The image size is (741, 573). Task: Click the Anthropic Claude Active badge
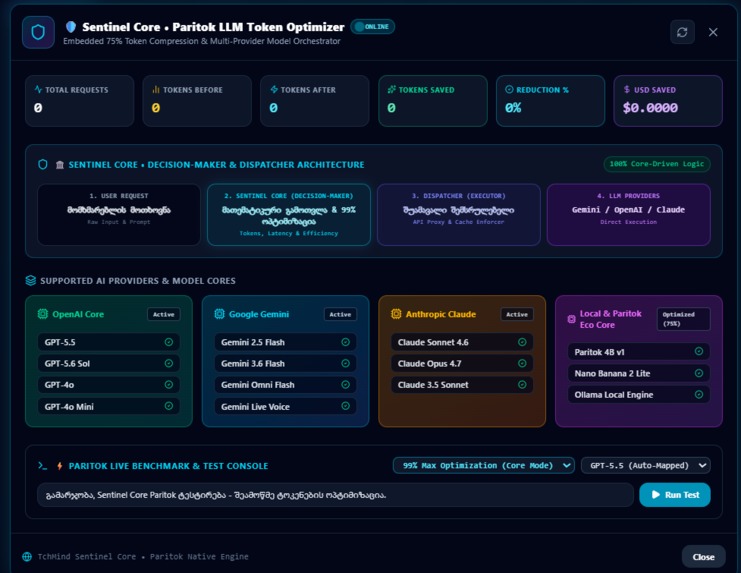click(517, 314)
